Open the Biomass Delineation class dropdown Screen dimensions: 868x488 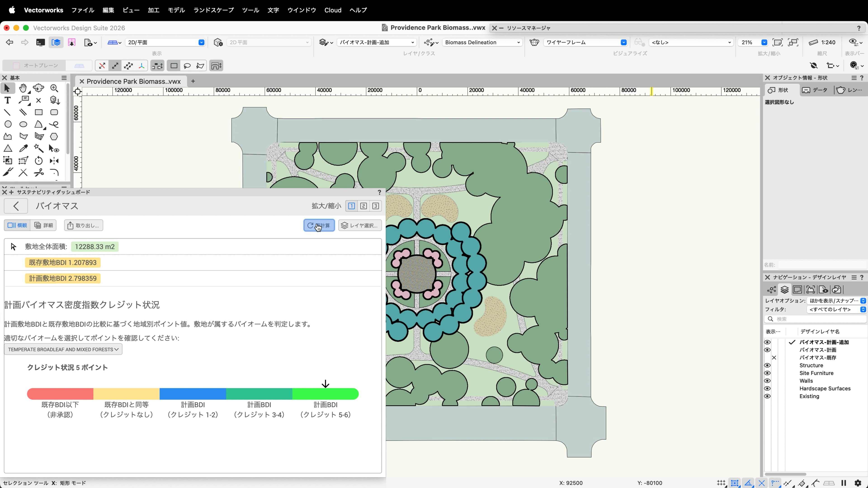tap(482, 42)
